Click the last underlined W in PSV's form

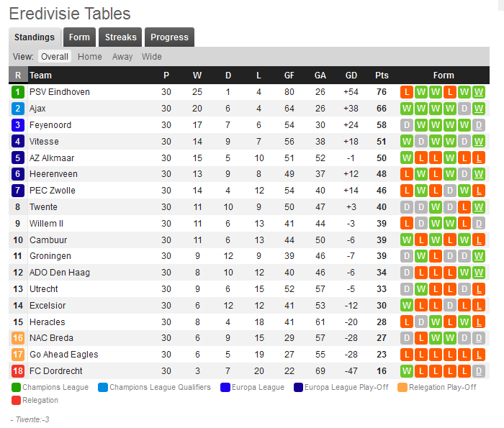(x=479, y=92)
